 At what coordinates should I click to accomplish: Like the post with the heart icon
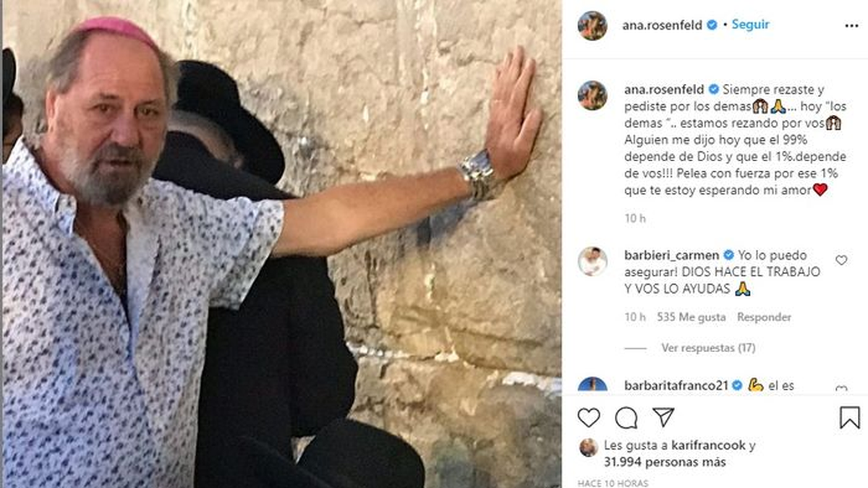589,418
